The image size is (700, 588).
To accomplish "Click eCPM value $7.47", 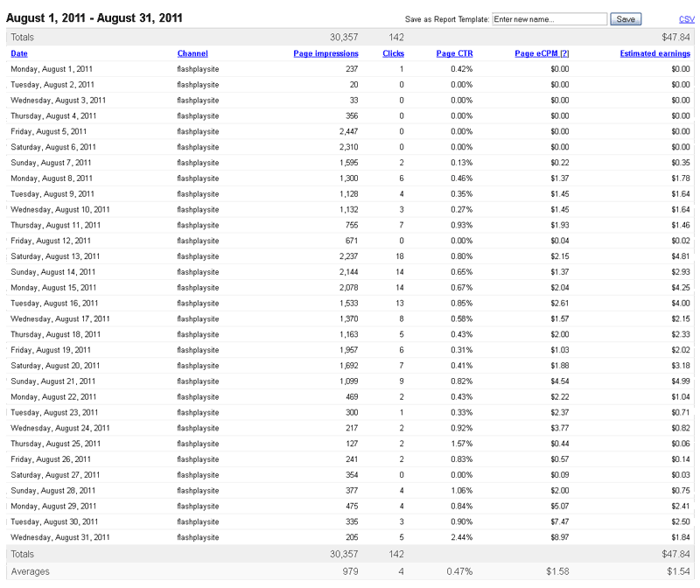I will (x=560, y=521).
